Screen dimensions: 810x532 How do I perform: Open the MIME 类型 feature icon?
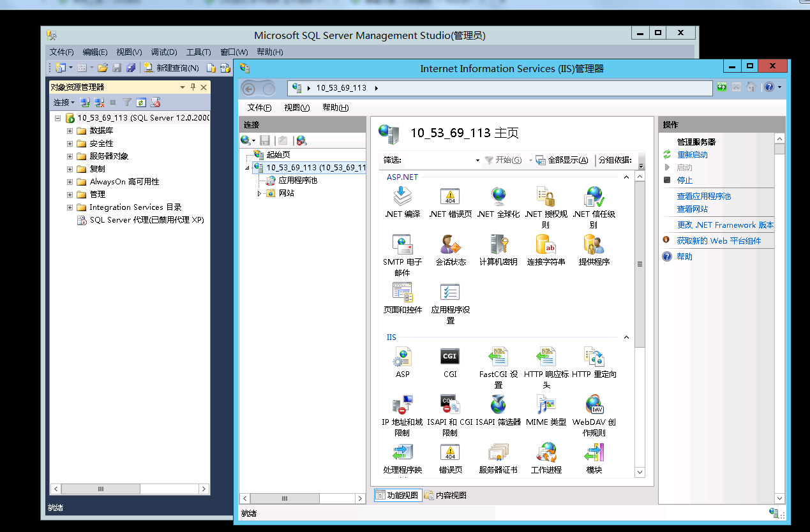point(546,405)
